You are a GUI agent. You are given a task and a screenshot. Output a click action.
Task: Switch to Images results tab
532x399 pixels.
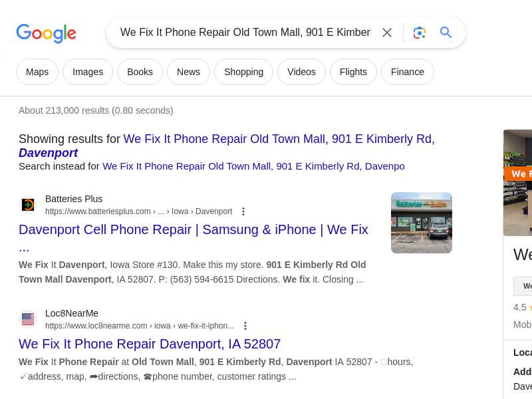88,72
